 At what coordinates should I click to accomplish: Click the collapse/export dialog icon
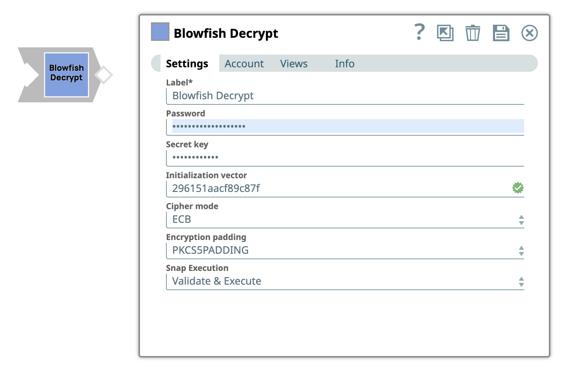pos(445,33)
